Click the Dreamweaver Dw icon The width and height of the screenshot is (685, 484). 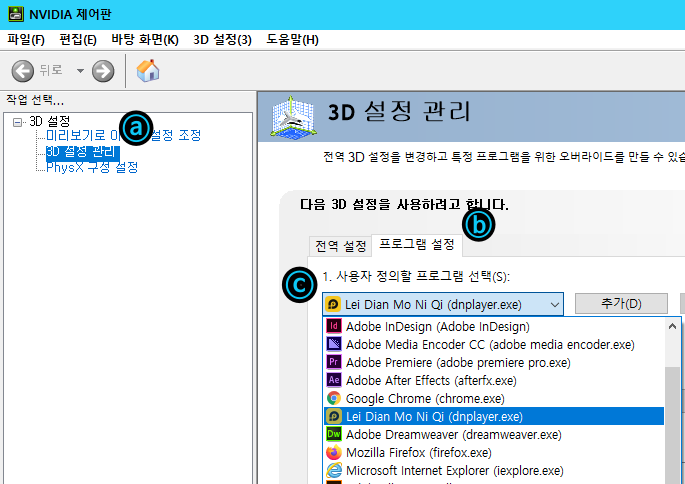click(334, 434)
